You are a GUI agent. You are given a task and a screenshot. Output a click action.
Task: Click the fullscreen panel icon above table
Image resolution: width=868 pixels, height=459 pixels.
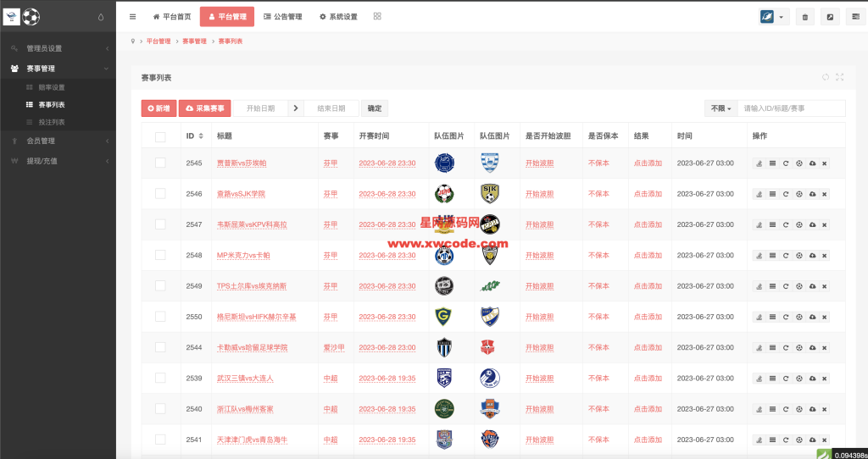839,77
